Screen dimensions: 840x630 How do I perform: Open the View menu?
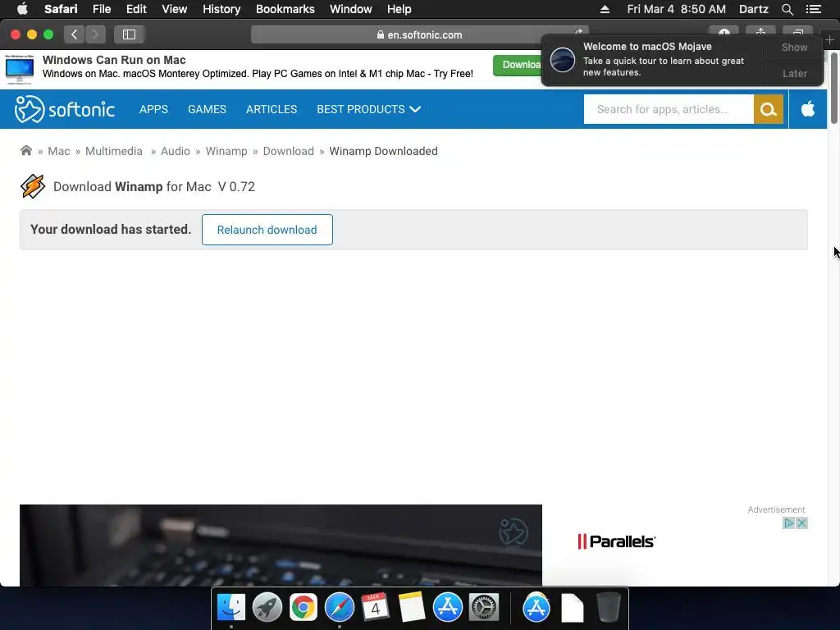click(x=175, y=9)
